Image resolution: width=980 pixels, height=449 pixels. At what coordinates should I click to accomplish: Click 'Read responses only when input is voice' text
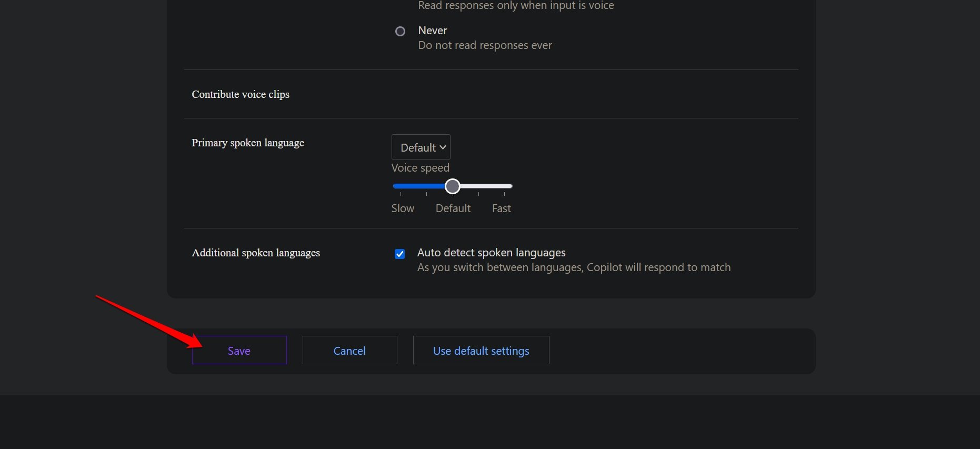pyautogui.click(x=516, y=5)
